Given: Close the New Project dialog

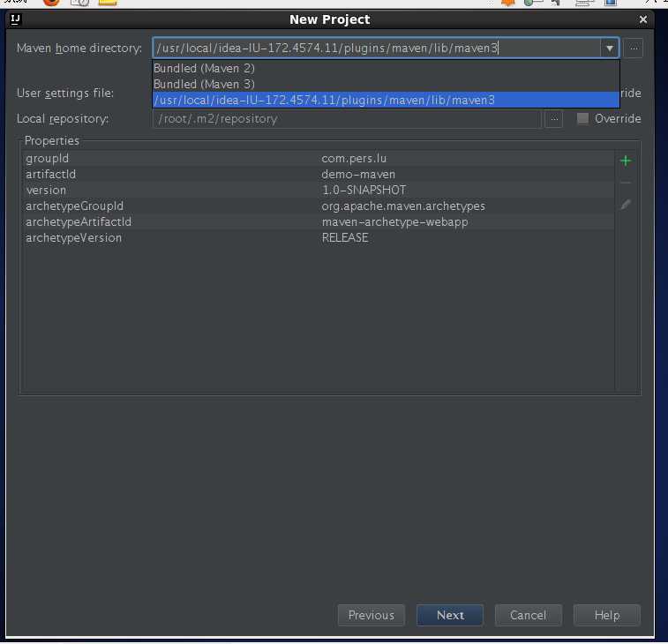Looking at the screenshot, I should 643,19.
